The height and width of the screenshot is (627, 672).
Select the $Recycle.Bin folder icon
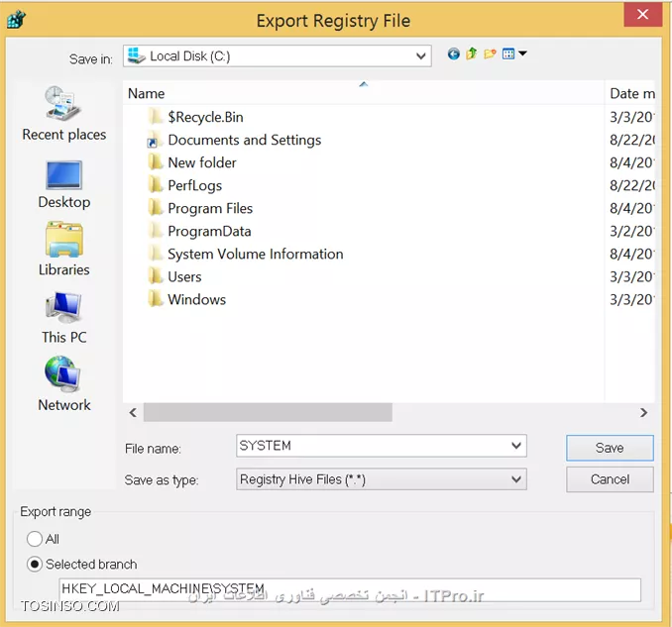(156, 117)
